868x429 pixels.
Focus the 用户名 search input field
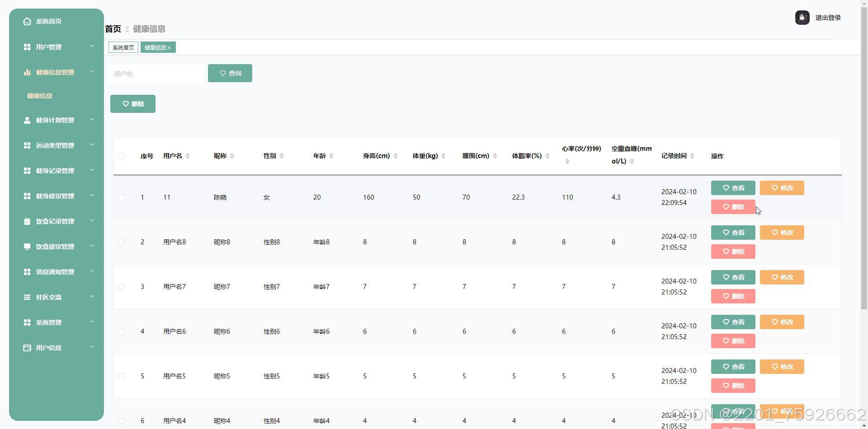pos(156,74)
